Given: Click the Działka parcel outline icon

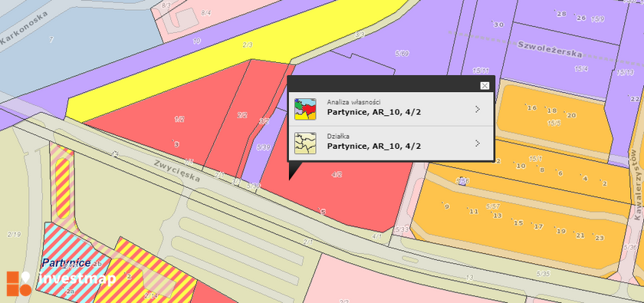Looking at the screenshot, I should tap(305, 143).
